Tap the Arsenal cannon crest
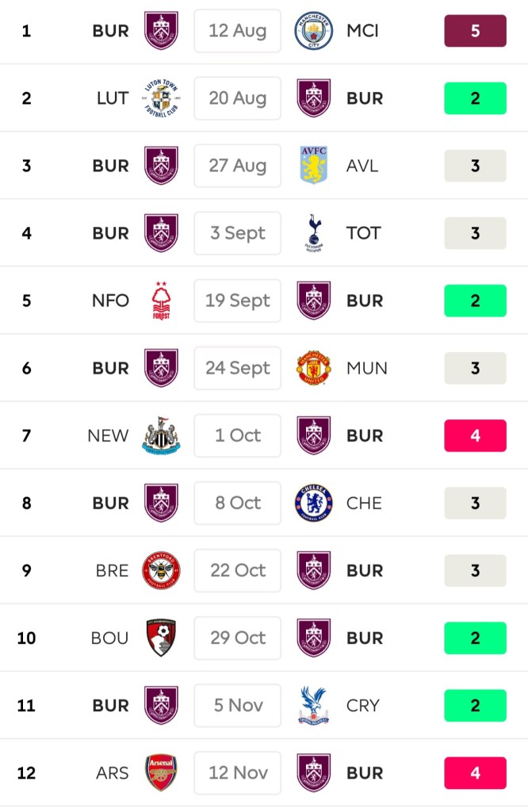 (161, 772)
